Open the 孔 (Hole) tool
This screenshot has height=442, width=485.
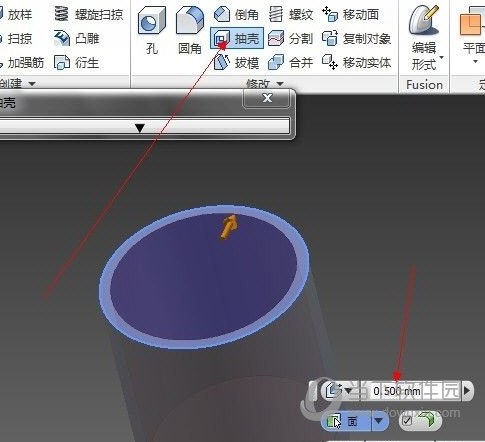click(152, 31)
